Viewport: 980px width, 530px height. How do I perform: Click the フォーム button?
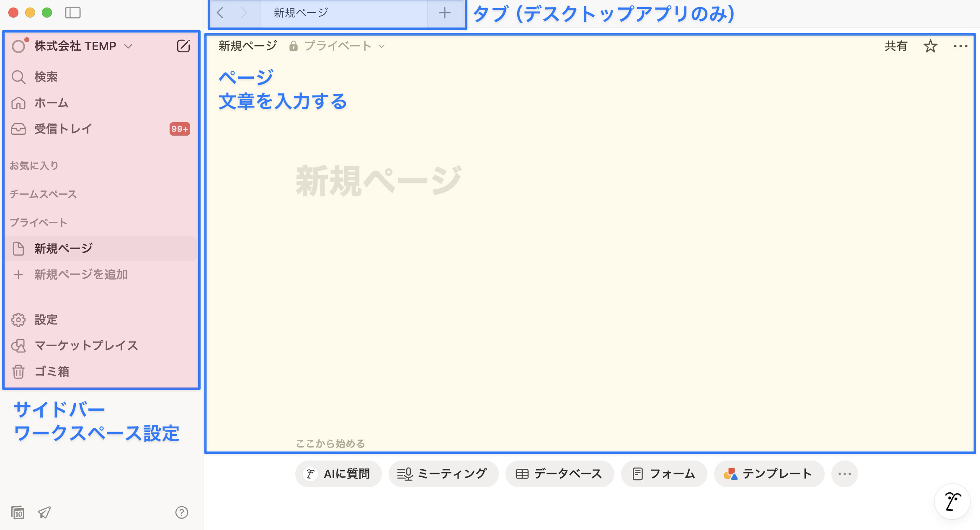click(x=664, y=474)
